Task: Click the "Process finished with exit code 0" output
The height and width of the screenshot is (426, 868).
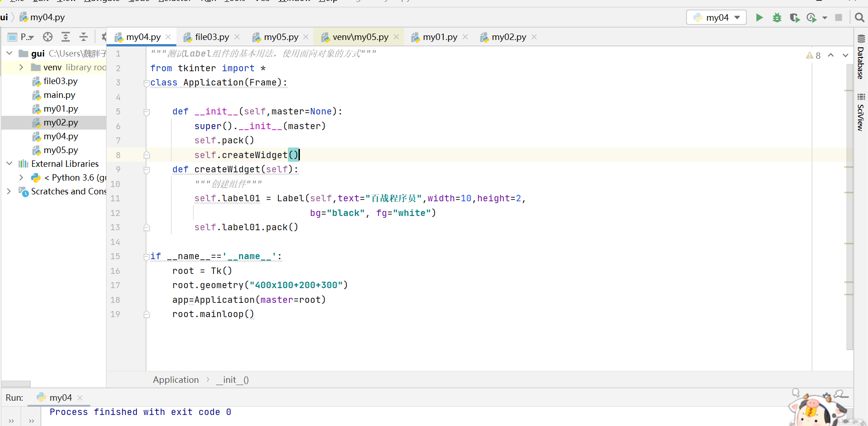Action: tap(141, 412)
